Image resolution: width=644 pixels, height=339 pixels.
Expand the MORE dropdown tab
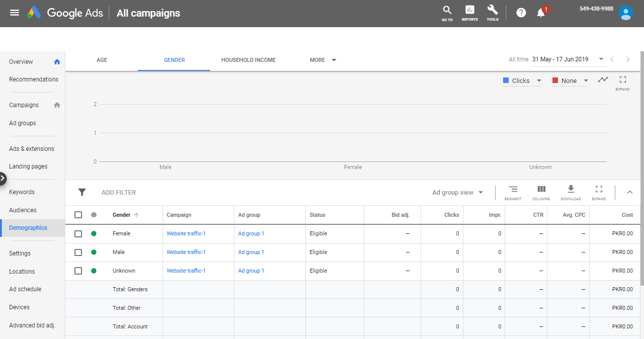click(323, 60)
